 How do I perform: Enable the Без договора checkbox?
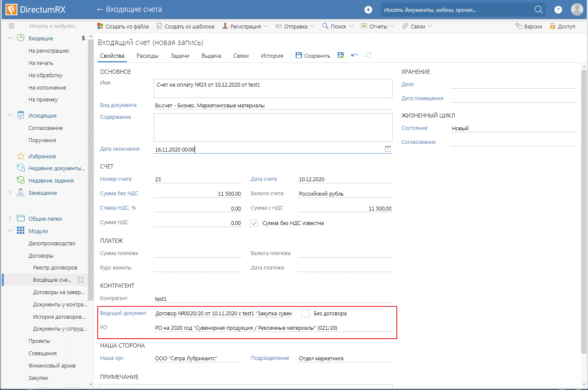tap(305, 313)
